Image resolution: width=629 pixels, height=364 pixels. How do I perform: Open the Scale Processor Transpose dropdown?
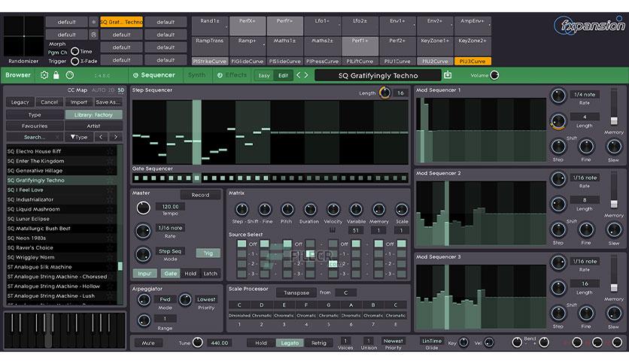[296, 293]
